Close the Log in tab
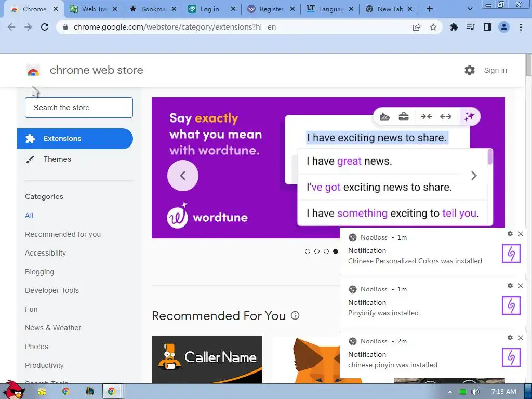The width and height of the screenshot is (532, 399). [x=233, y=9]
